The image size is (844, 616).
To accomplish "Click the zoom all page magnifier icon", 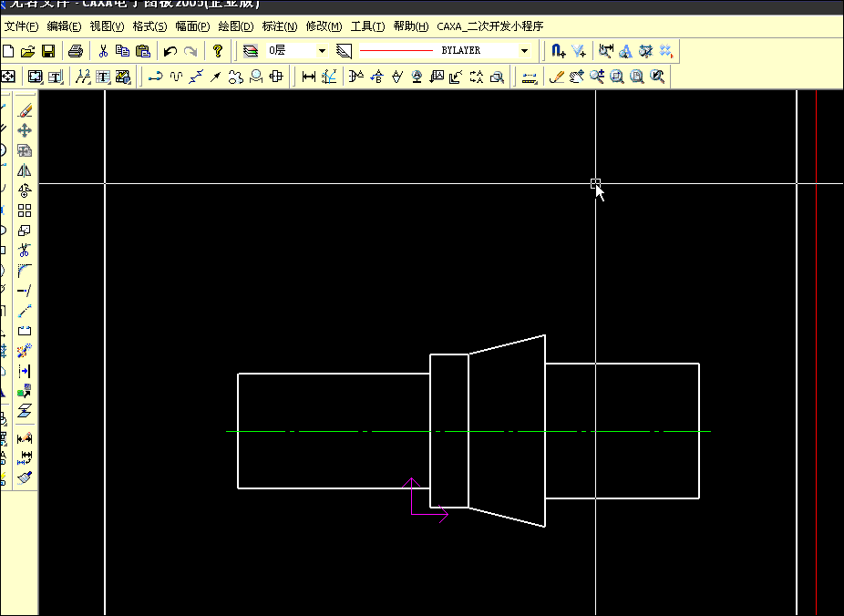I will (x=637, y=77).
